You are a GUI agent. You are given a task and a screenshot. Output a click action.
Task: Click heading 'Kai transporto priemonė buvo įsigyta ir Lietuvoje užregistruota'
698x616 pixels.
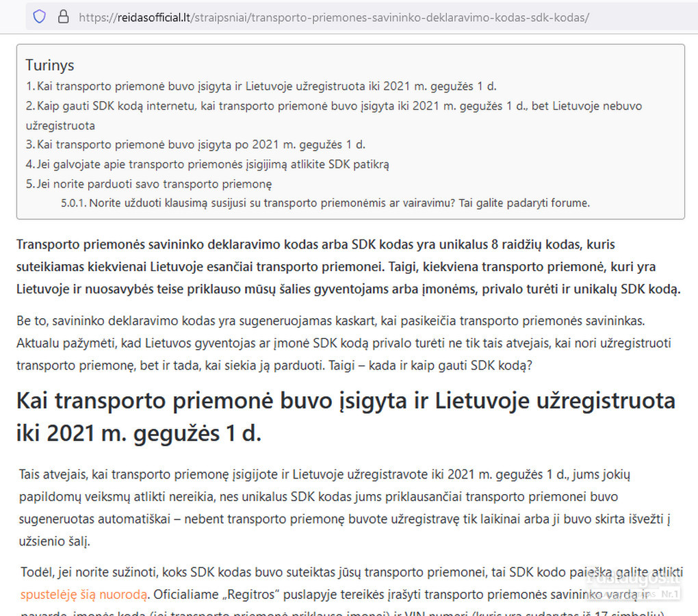(346, 417)
